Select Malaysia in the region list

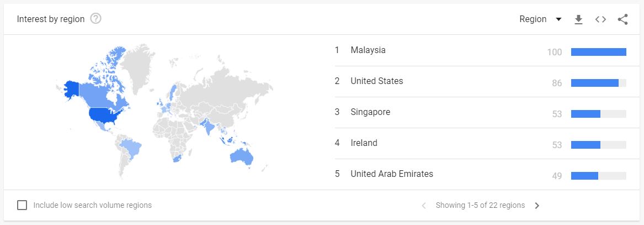(x=368, y=50)
